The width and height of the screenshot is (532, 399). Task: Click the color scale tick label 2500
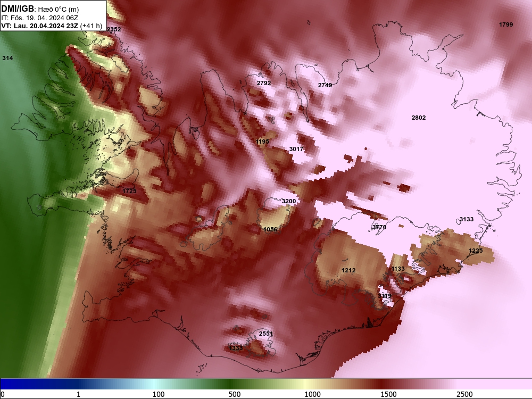tap(464, 394)
